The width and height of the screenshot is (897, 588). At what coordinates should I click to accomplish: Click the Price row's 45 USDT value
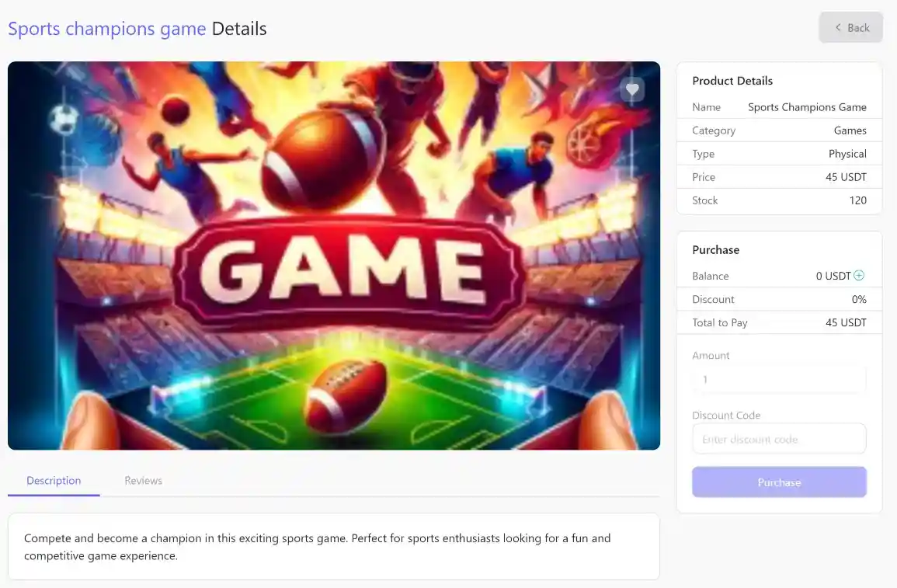tap(846, 177)
